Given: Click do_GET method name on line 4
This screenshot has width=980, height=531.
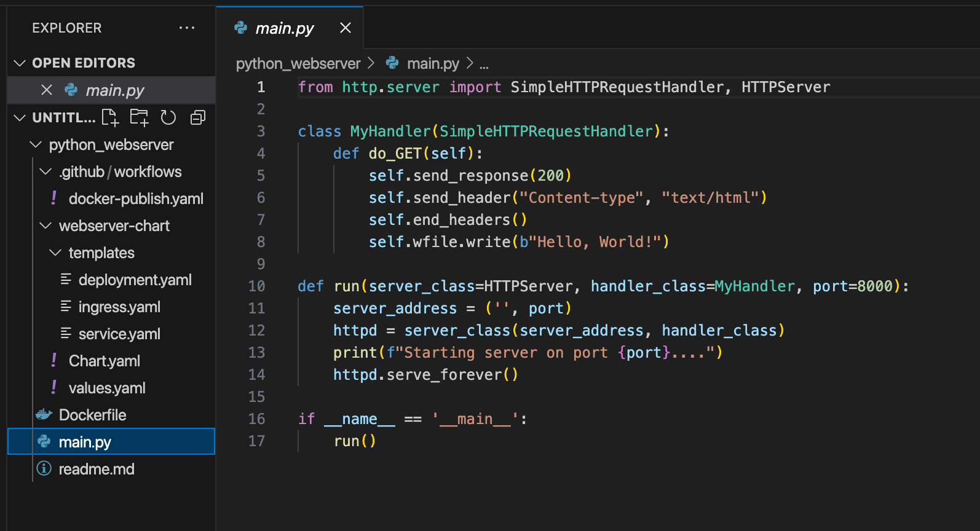Looking at the screenshot, I should 395,153.
